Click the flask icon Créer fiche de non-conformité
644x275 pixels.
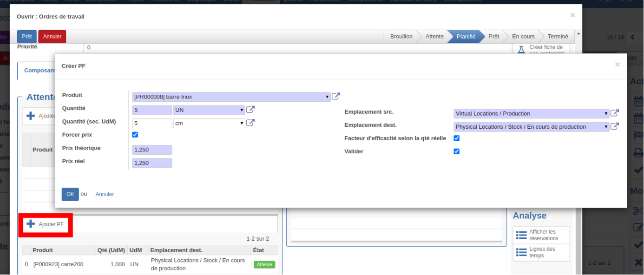click(521, 49)
